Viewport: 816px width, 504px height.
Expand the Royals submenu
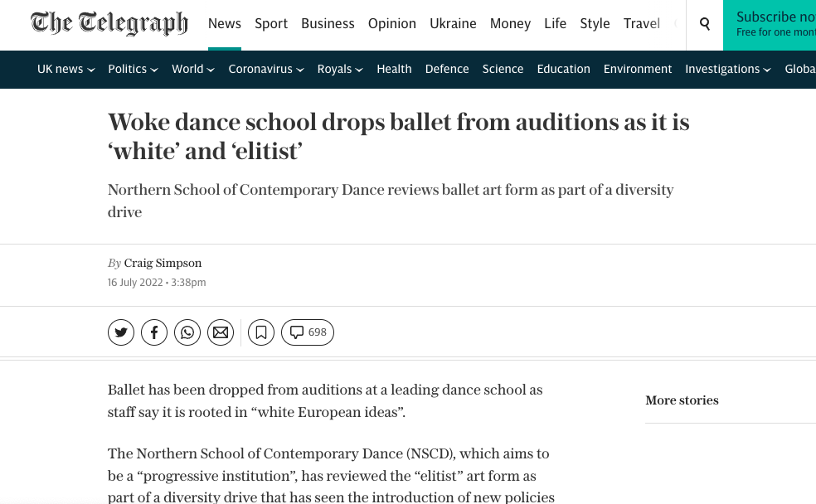click(x=340, y=70)
